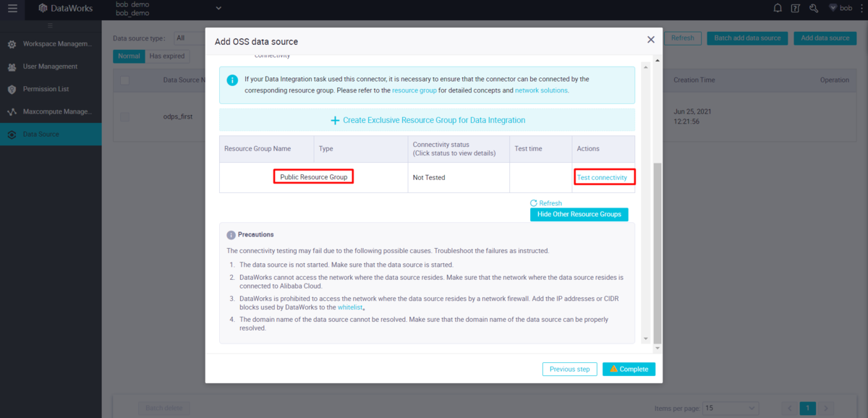The width and height of the screenshot is (868, 418).
Task: Open Workspace Management in sidebar
Action: coord(51,44)
